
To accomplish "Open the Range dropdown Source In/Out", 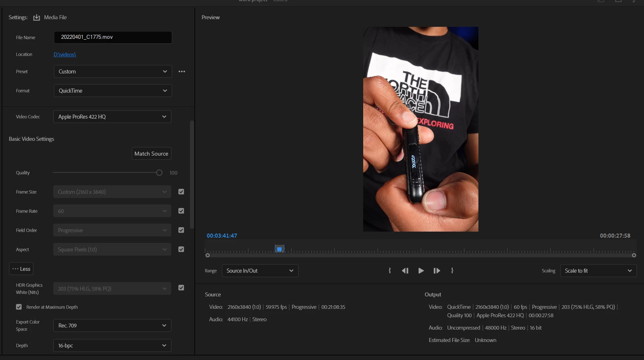I will pyautogui.click(x=260, y=271).
